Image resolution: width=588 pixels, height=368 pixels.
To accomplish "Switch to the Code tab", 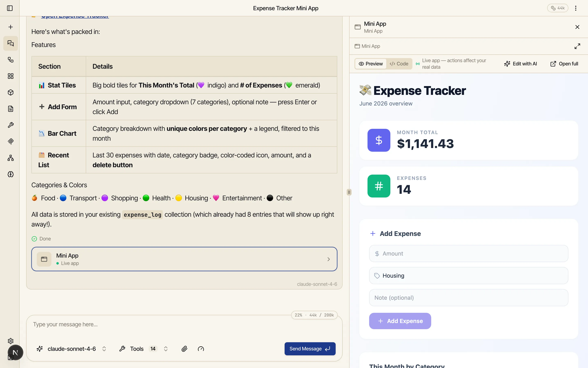I will pos(399,64).
